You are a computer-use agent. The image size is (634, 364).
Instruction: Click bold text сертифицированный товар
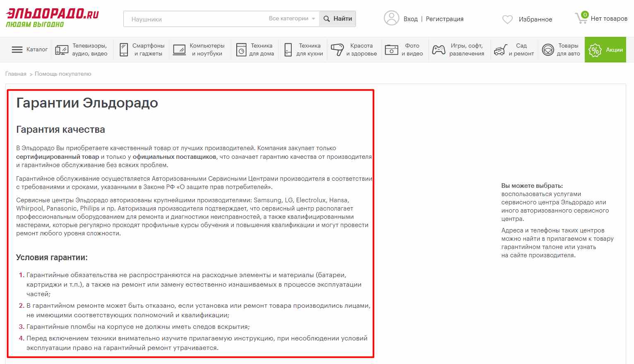58,157
